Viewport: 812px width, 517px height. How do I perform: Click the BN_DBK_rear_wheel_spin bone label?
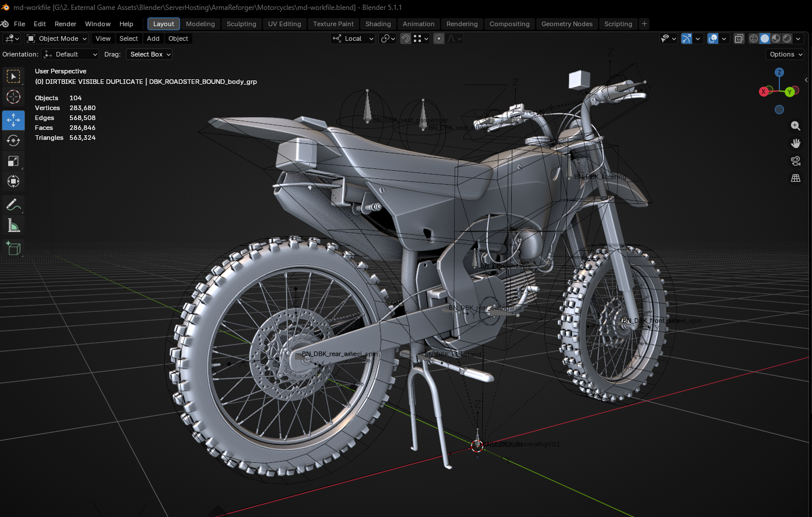pyautogui.click(x=340, y=354)
